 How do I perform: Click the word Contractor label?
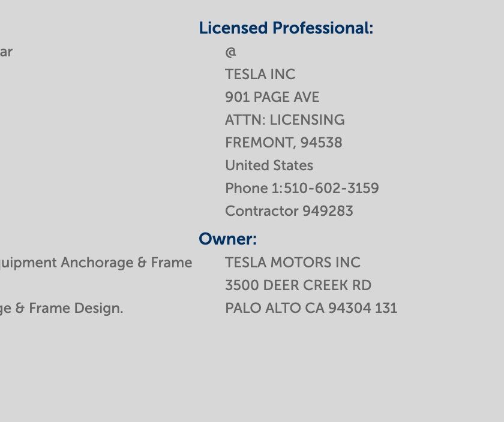point(262,211)
